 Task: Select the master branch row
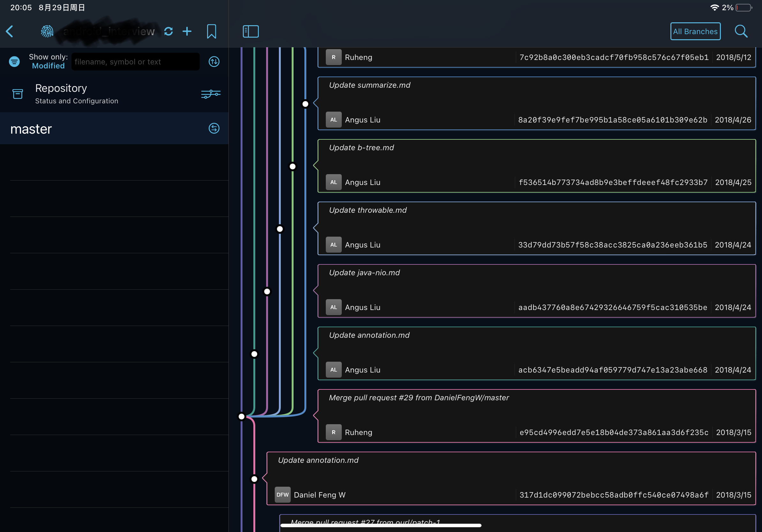click(x=100, y=129)
